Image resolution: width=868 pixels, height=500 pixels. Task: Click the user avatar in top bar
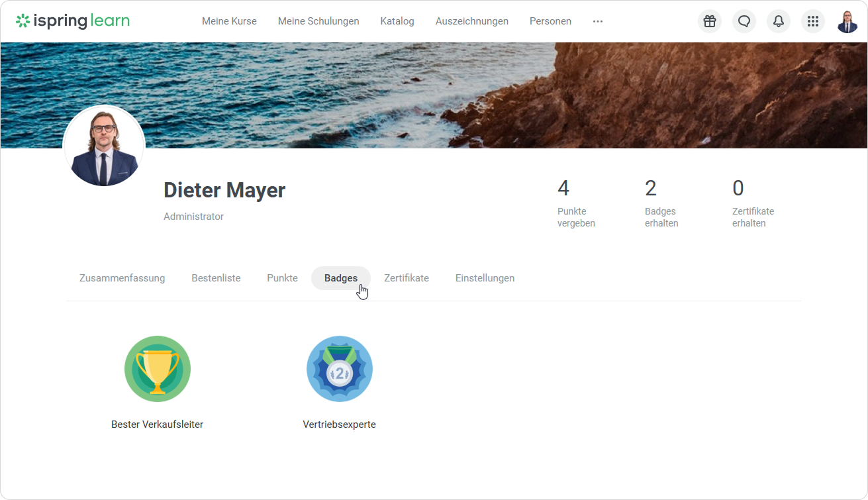click(x=847, y=21)
